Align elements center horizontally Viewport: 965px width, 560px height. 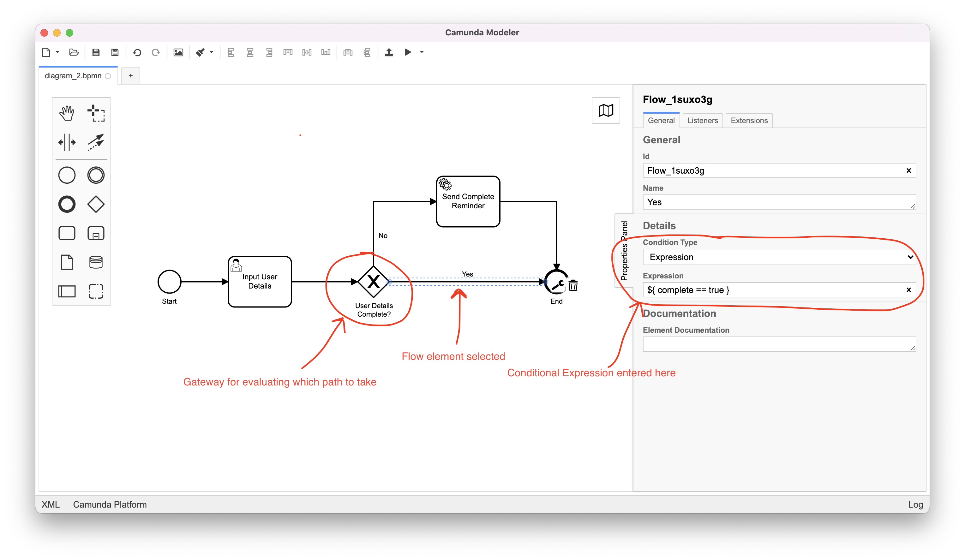[x=250, y=52]
